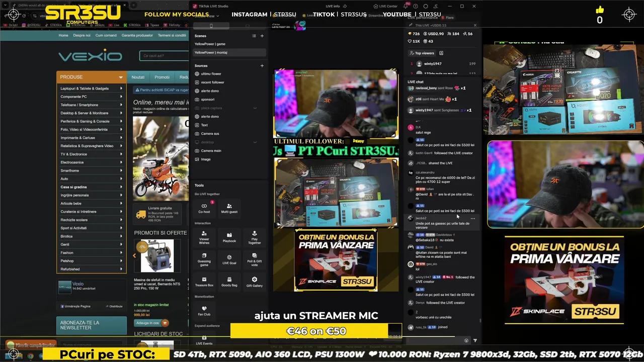
Task: Select the 'YellowPower | montaj' scene
Action: point(229,52)
